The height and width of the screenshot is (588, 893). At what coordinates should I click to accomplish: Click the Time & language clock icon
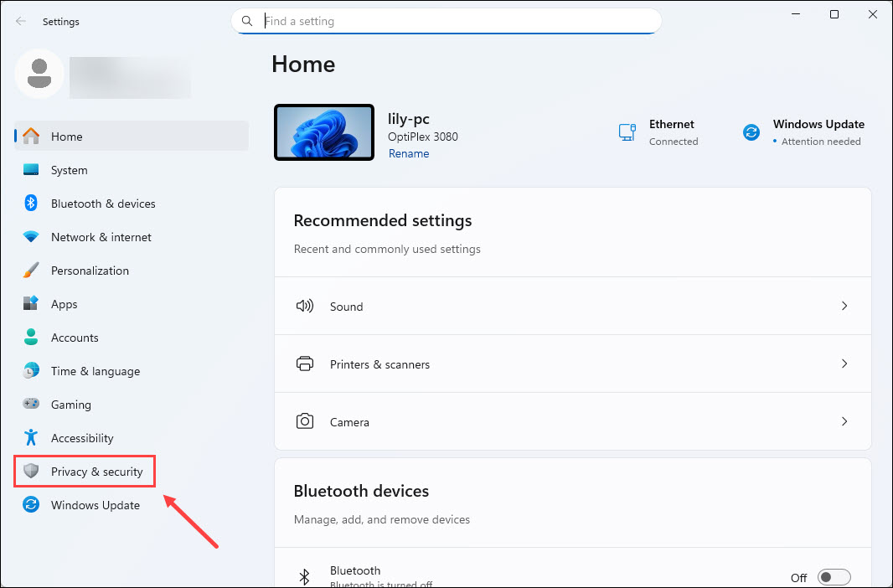(x=31, y=371)
